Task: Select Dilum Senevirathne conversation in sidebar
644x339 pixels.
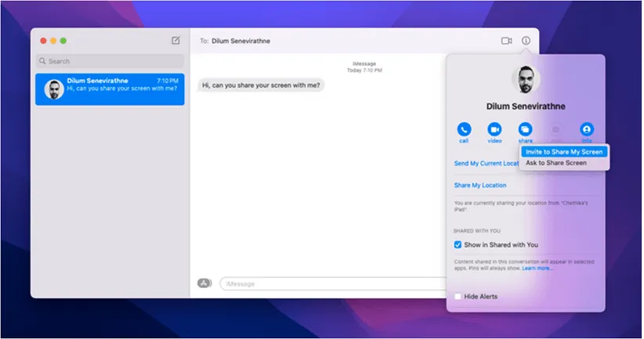Action: (x=110, y=89)
